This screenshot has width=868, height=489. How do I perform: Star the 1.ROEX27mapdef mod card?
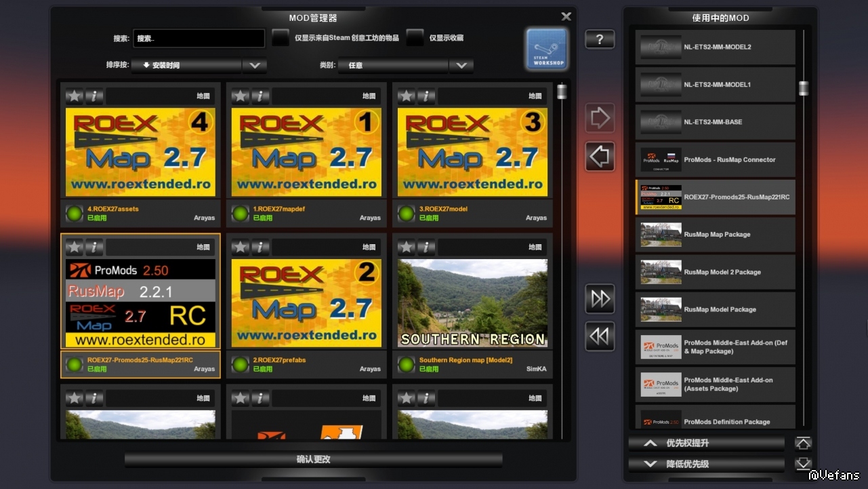(x=241, y=96)
